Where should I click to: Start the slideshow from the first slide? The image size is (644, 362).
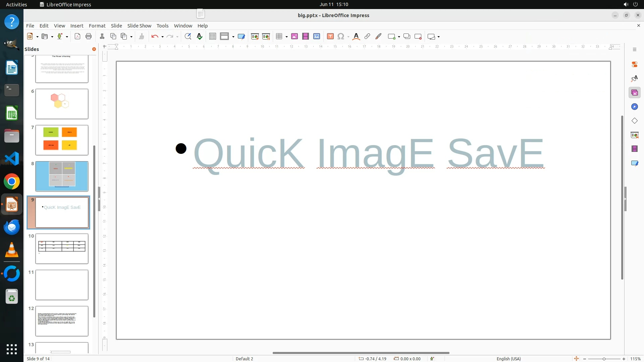[x=255, y=37]
